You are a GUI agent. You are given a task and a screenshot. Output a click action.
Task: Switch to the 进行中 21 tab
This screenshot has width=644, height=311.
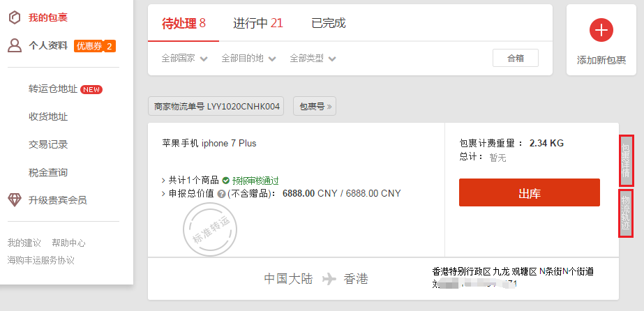(x=258, y=23)
